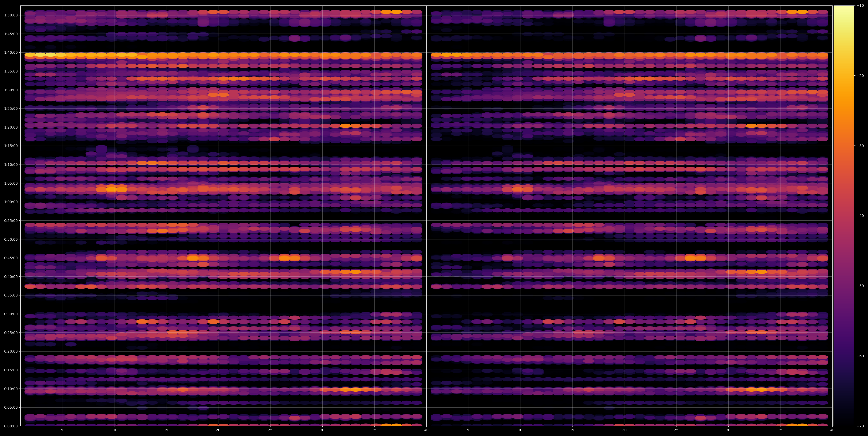
Task: Click x-axis tick 20 under the left heatmap
Action: pyautogui.click(x=218, y=430)
